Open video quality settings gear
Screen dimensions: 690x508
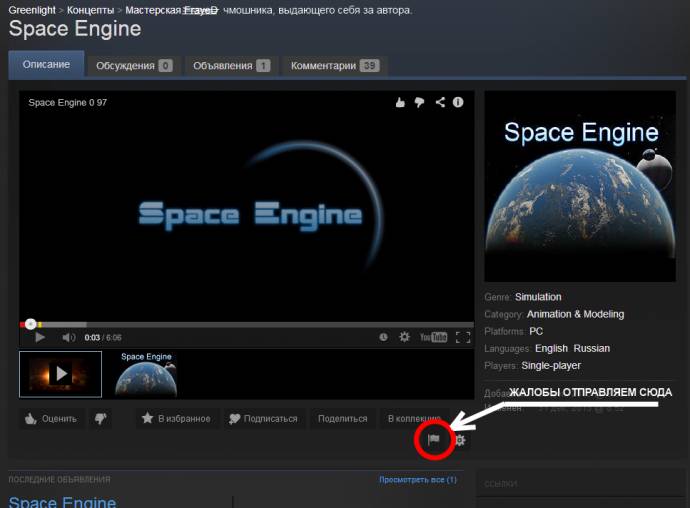tap(404, 337)
